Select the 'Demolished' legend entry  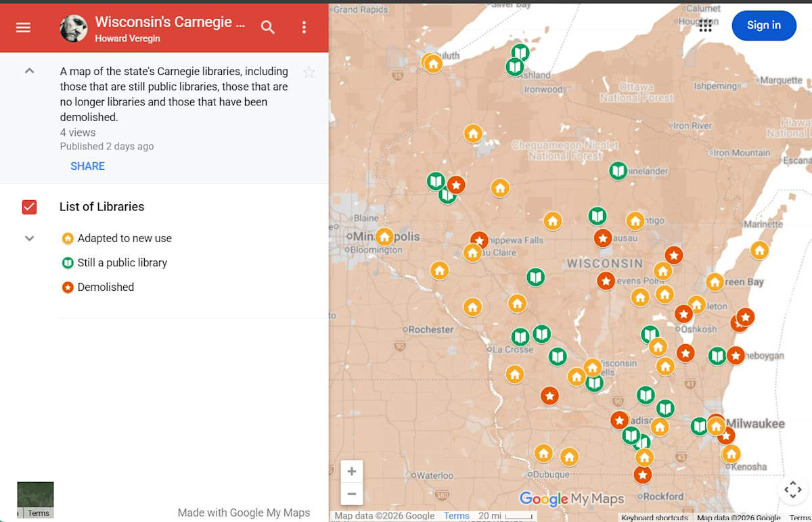pyautogui.click(x=98, y=287)
